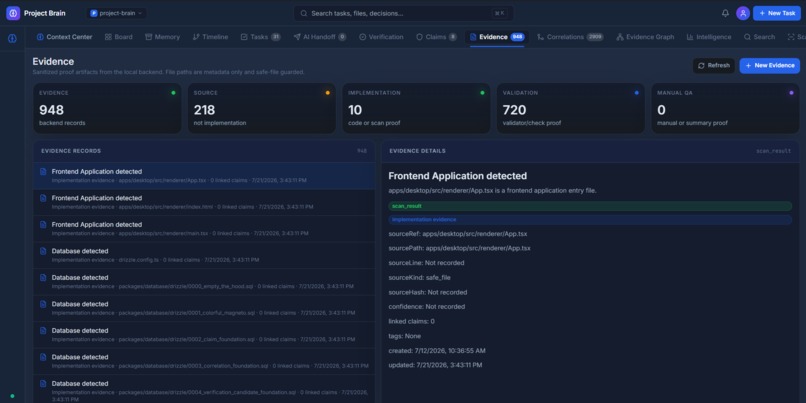Select the Manual QA 0 stat card
The height and width of the screenshot is (403, 806).
tap(725, 108)
